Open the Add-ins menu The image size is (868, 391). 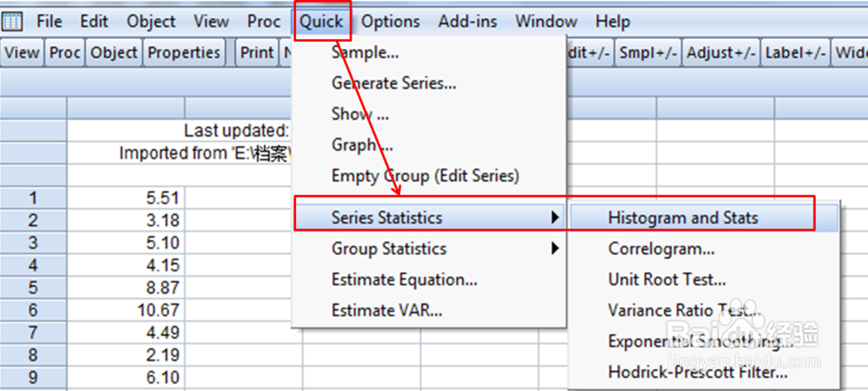(x=468, y=21)
